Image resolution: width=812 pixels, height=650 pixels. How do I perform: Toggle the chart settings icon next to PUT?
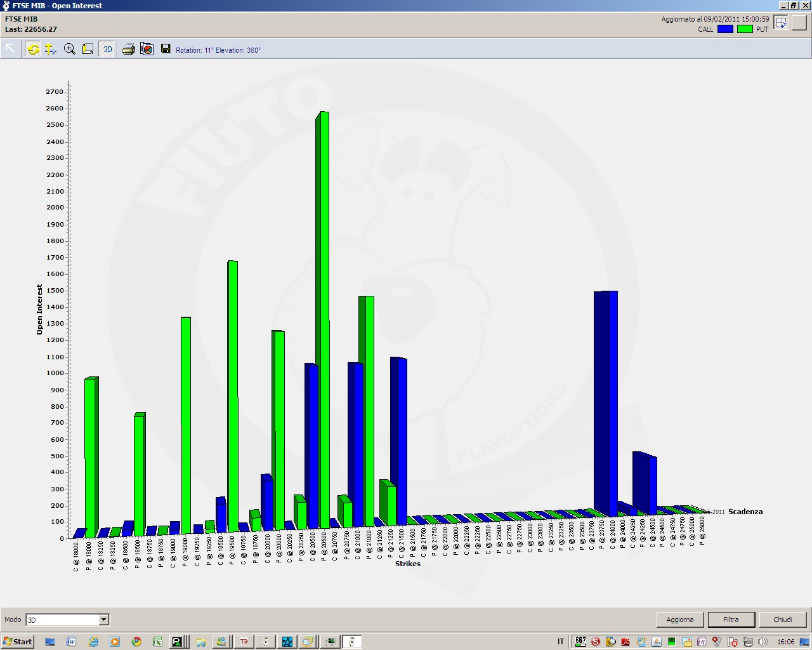point(781,22)
